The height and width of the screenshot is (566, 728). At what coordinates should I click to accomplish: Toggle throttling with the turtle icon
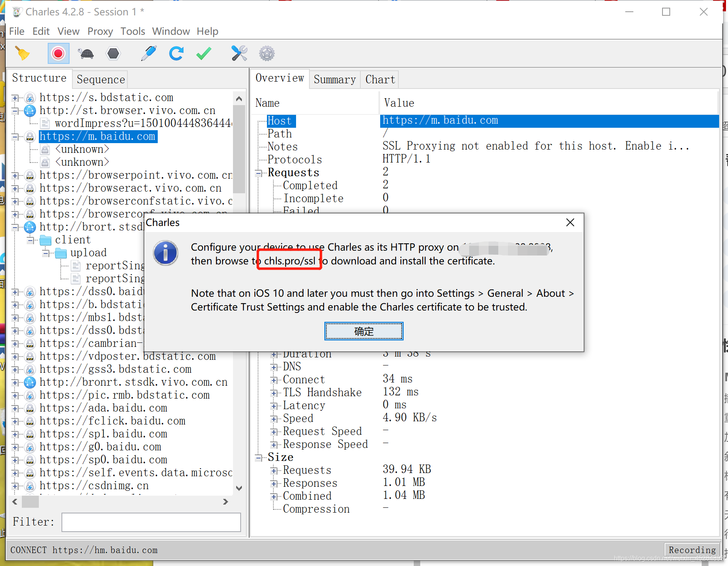(86, 53)
